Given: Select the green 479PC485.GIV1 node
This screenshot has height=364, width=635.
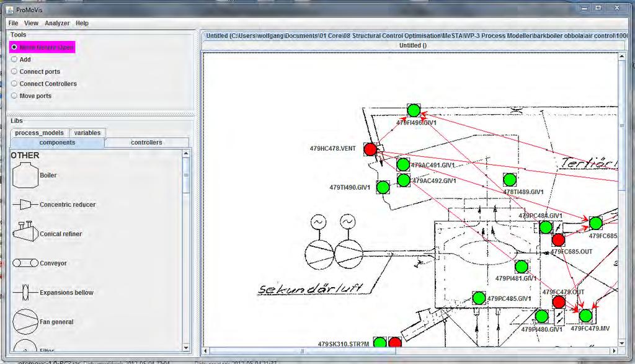Looking at the screenshot, I should pyautogui.click(x=479, y=298).
